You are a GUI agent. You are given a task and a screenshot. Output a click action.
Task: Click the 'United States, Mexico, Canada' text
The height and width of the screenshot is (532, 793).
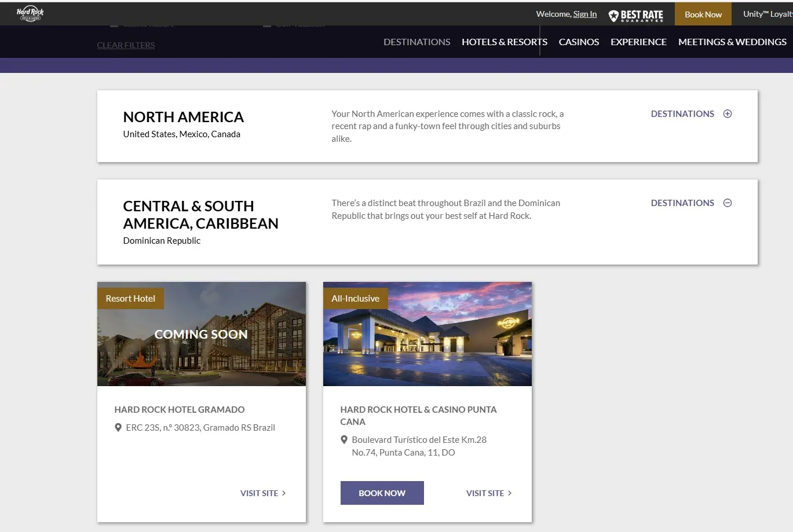(181, 134)
